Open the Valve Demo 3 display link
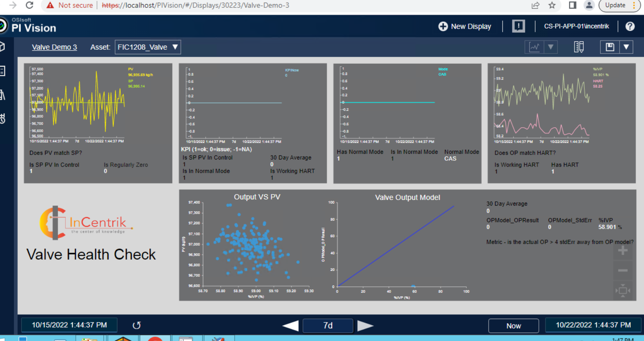Screen dimensions: 644x341 click(x=54, y=47)
